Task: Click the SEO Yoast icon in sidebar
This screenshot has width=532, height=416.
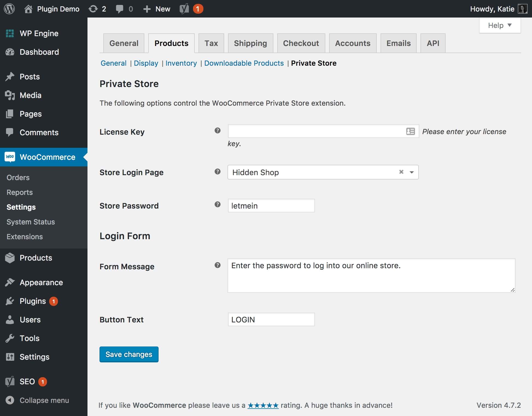Action: coord(10,382)
